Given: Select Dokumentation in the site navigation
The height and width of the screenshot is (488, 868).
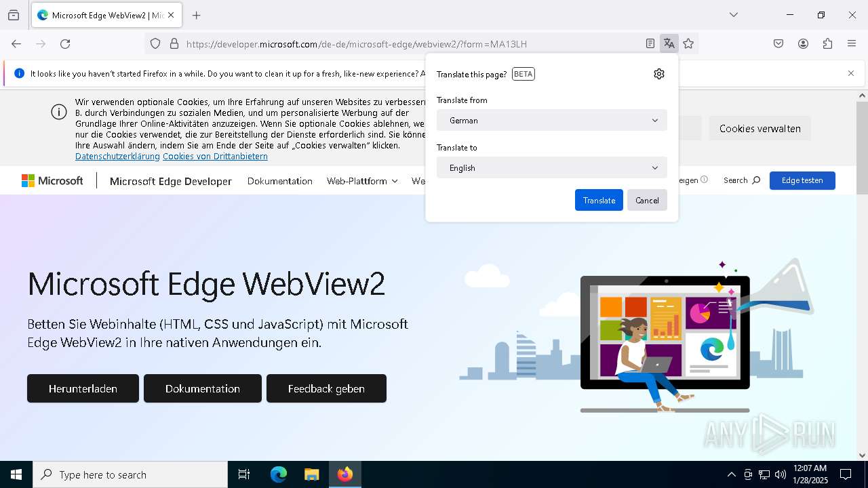Looking at the screenshot, I should (x=279, y=181).
